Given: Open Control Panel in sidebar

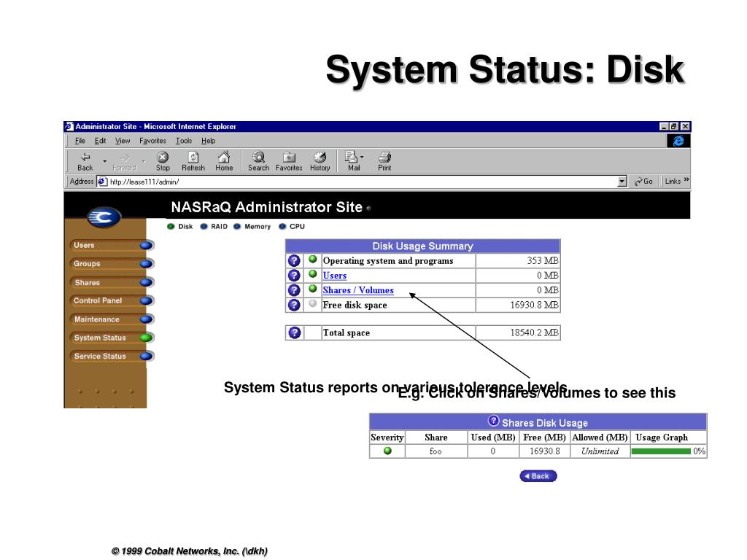Looking at the screenshot, I should tap(112, 300).
